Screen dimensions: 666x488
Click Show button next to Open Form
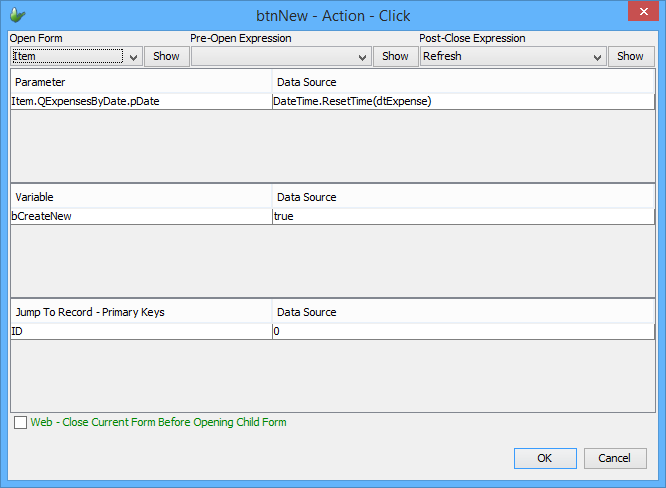(166, 57)
